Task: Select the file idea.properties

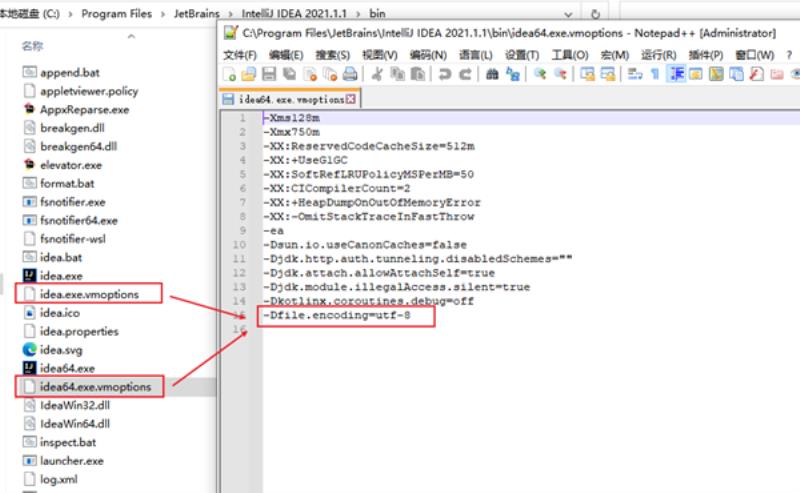Action: click(x=79, y=331)
